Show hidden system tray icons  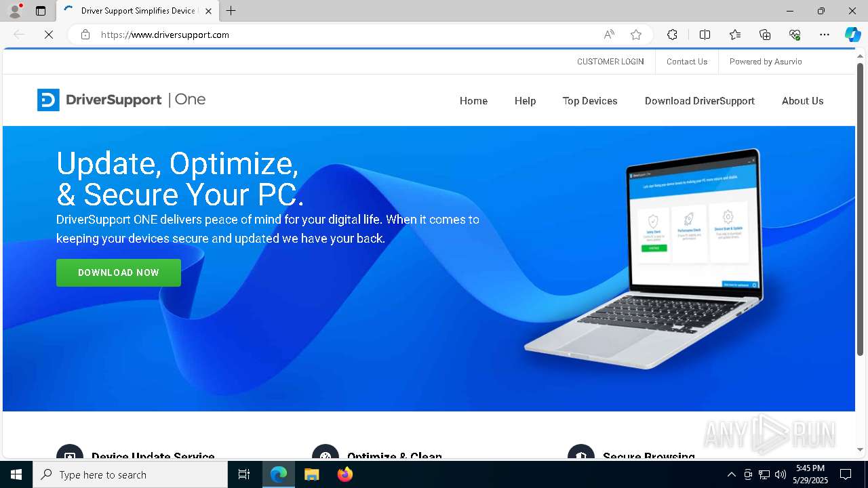click(x=731, y=474)
